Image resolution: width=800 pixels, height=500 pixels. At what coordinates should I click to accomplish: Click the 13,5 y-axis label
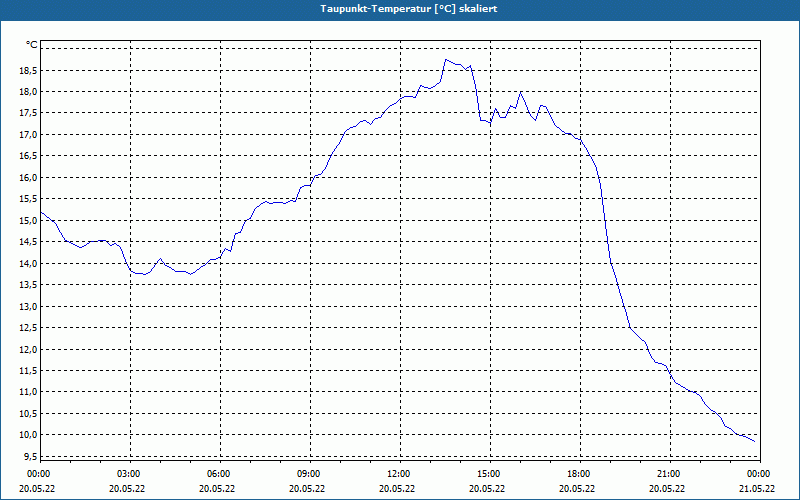click(29, 285)
